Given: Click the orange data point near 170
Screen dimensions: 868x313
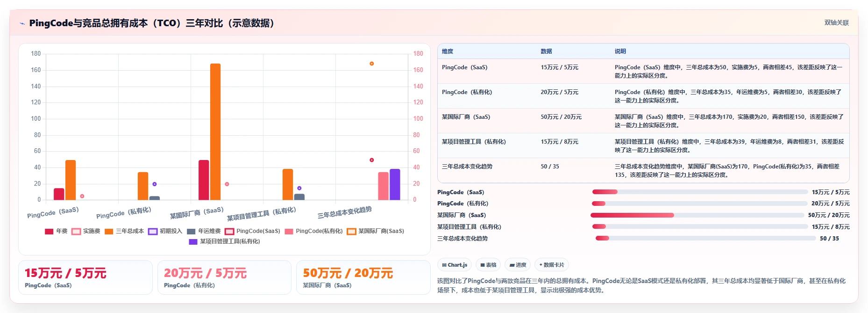Looking at the screenshot, I should (x=372, y=64).
